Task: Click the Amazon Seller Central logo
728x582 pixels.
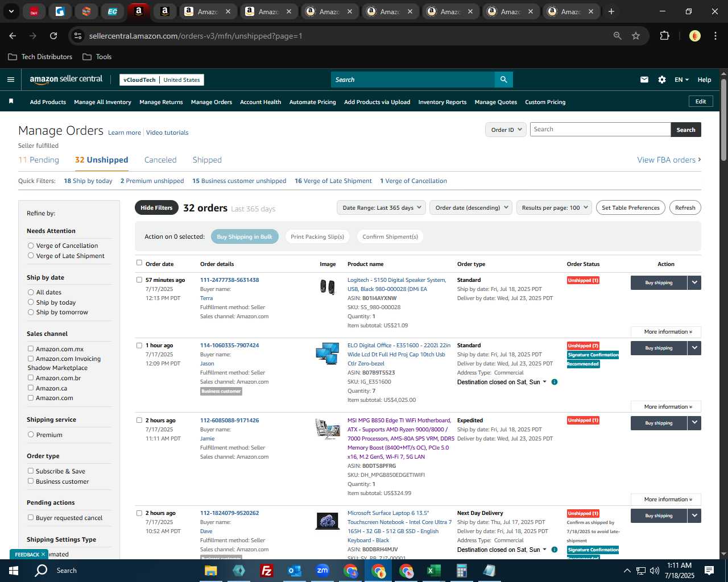Action: tap(66, 80)
